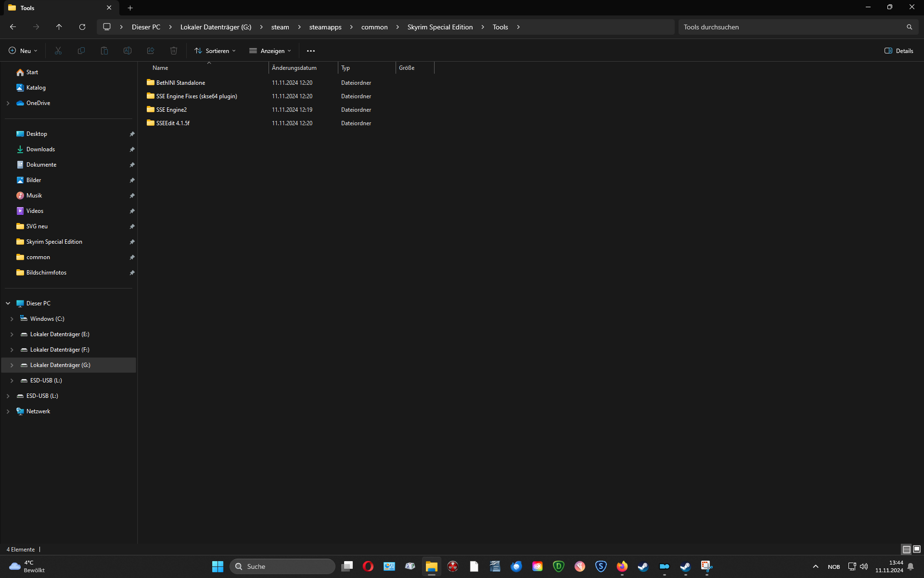The height and width of the screenshot is (578, 924).
Task: Switch to details list view in status bar
Action: point(906,549)
